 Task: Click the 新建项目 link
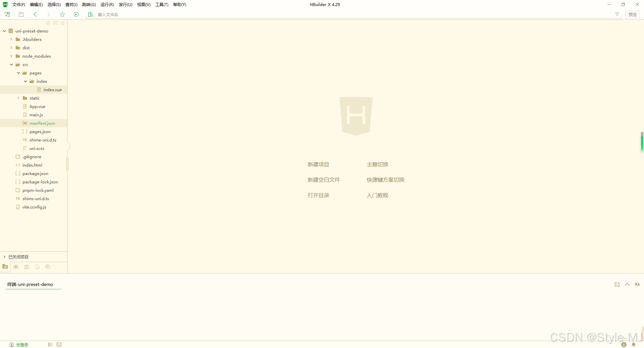[x=318, y=164]
